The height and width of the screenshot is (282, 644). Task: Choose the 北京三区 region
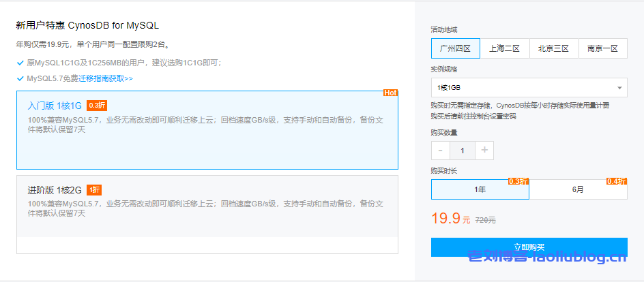tap(553, 48)
